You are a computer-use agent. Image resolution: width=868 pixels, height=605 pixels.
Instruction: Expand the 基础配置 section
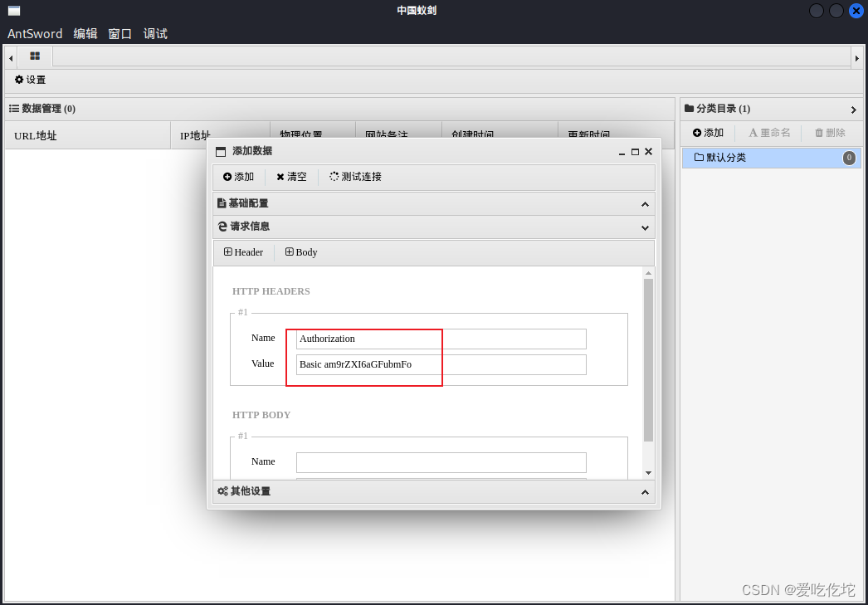tap(434, 203)
